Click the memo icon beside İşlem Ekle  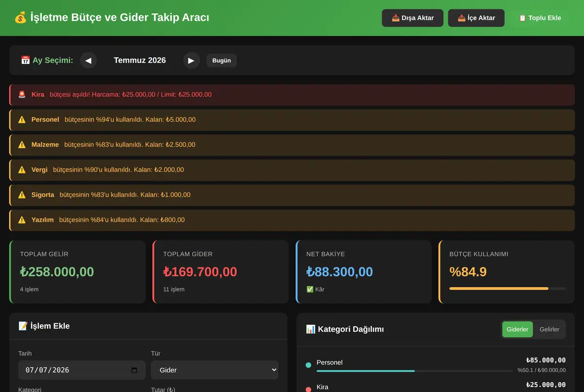point(23,326)
